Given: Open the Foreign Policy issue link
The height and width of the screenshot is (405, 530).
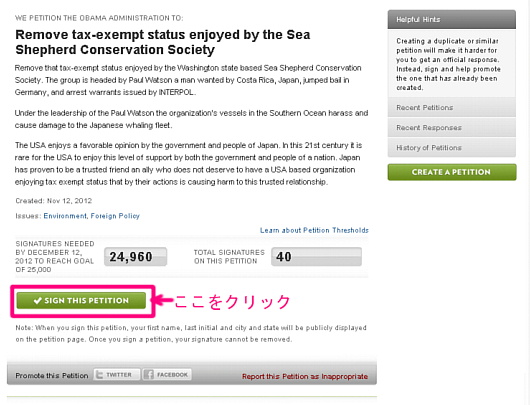Looking at the screenshot, I should click(x=115, y=216).
